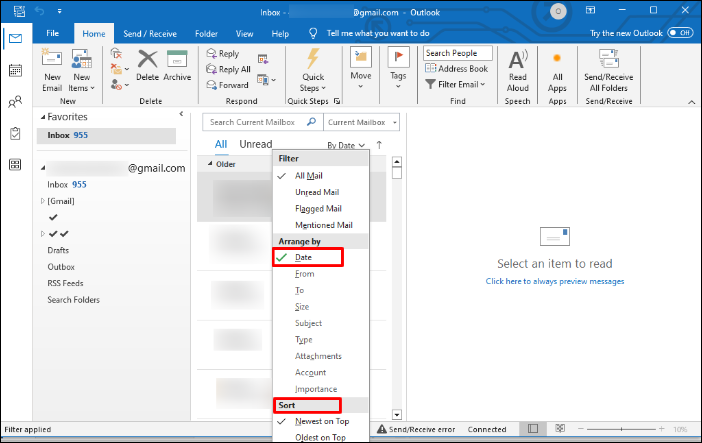Toggle the Try the new Outlook switch
702x443 pixels.
(x=680, y=33)
